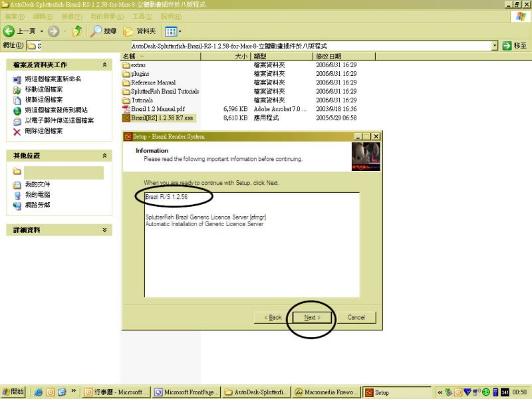The width and height of the screenshot is (532, 399).
Task: Sort files by the 類型 column header
Action: tap(281, 57)
